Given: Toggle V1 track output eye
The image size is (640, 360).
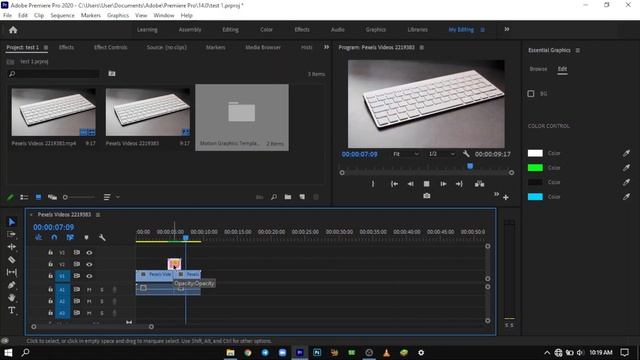Looking at the screenshot, I should pos(89,276).
